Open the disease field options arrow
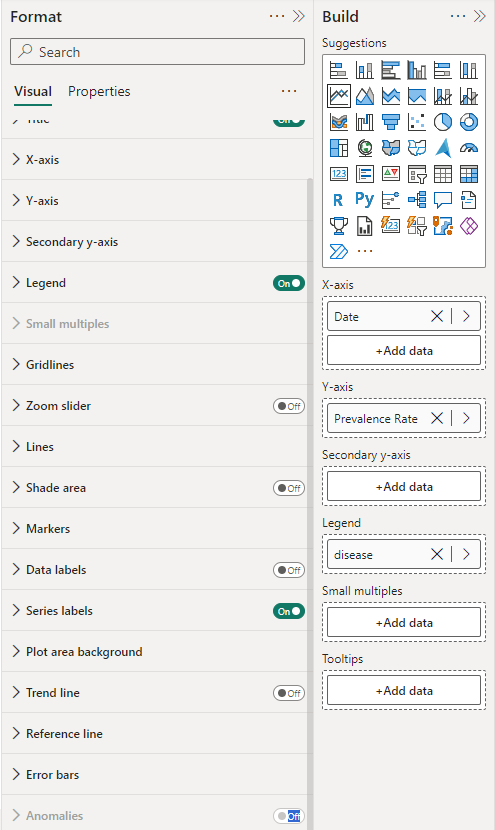Viewport: 495px width, 830px height. pos(466,554)
